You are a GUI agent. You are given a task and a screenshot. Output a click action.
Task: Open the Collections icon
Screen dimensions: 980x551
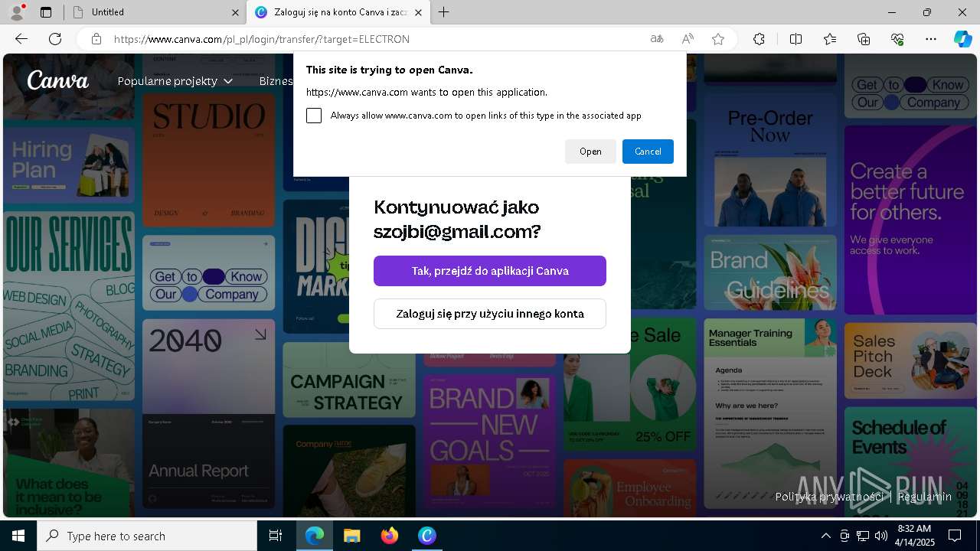(864, 39)
